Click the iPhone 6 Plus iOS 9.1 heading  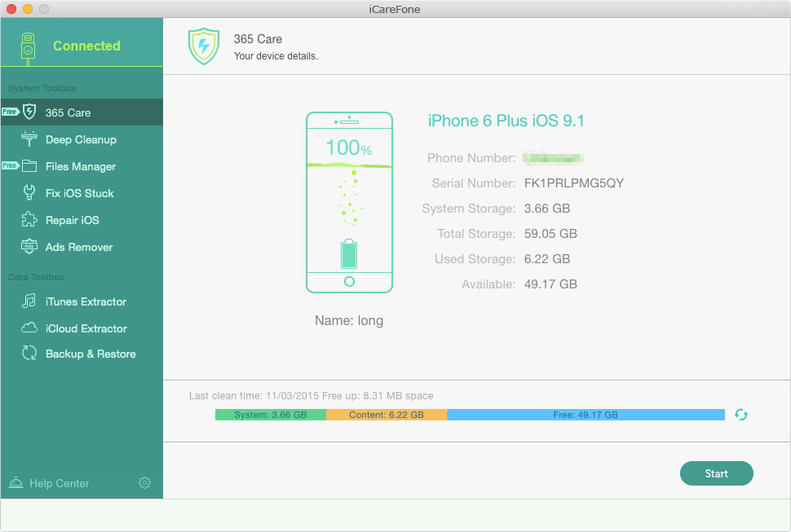tap(506, 121)
